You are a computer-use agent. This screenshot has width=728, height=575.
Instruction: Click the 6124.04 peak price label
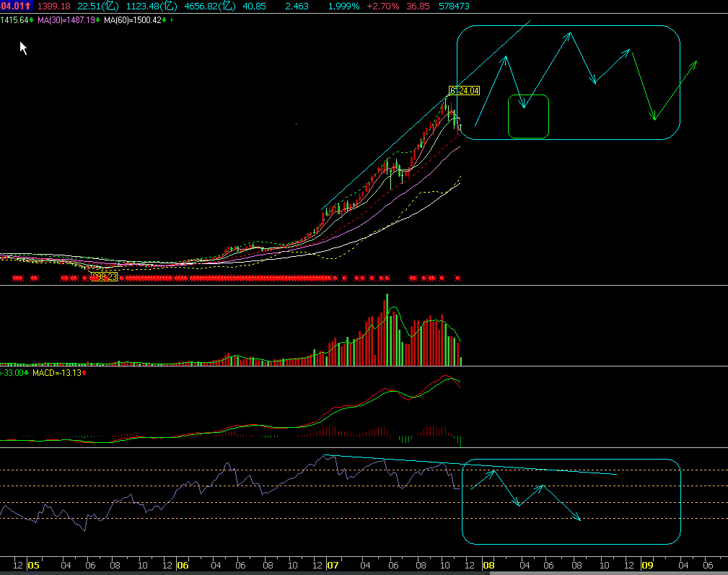click(464, 90)
